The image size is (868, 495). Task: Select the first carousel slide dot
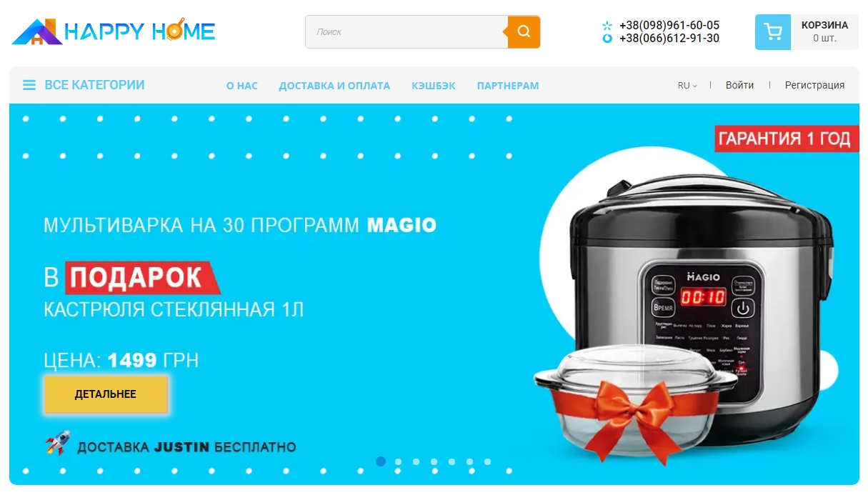click(381, 461)
